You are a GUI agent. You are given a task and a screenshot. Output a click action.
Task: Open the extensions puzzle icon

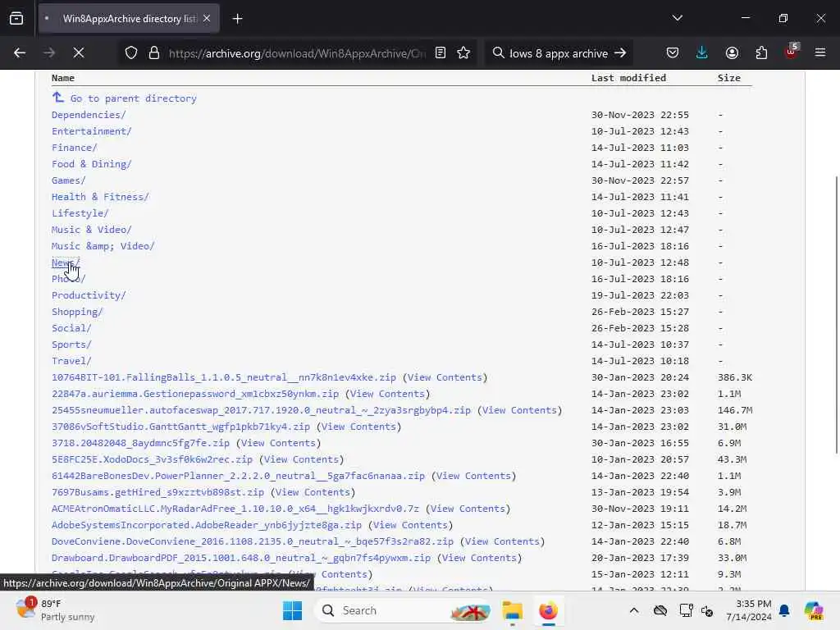761,52
